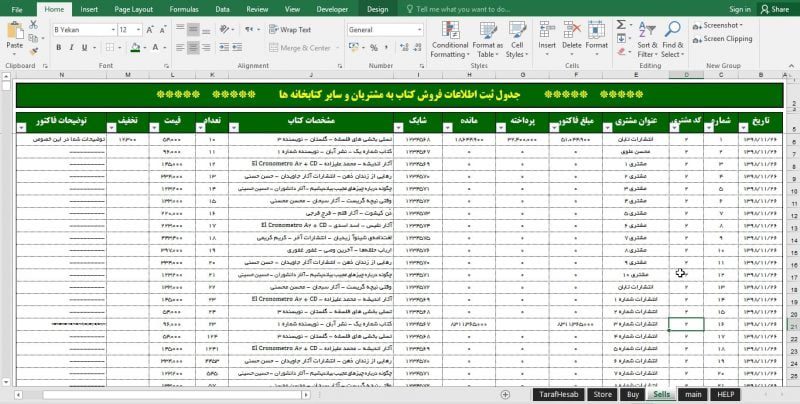Viewport: 800px width, 404px height.
Task: Increase font size with the larger A
Action: click(150, 30)
